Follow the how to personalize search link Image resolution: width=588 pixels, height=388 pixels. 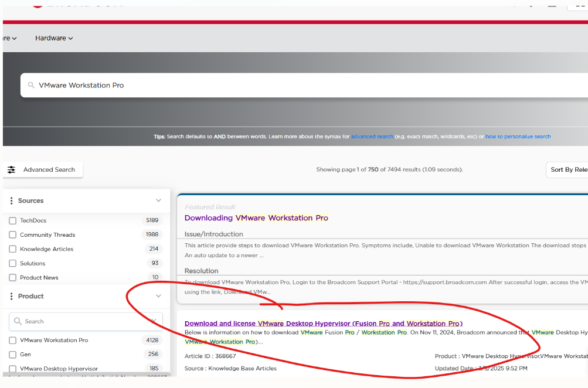518,137
